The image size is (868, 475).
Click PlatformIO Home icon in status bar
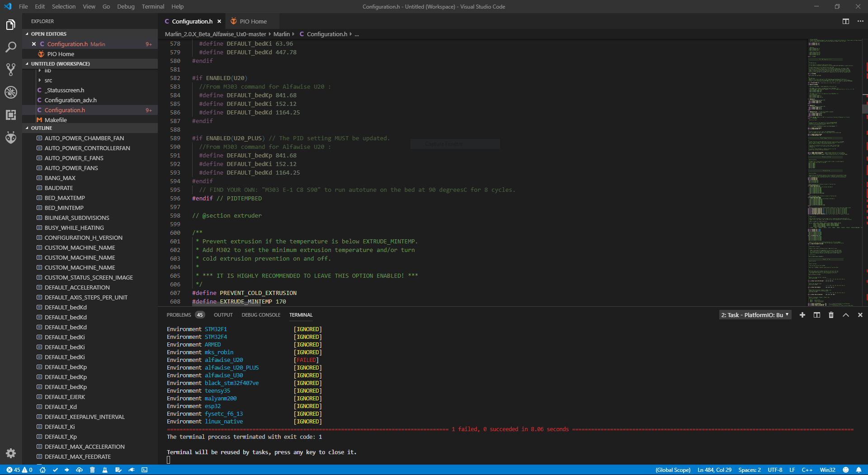click(x=42, y=470)
